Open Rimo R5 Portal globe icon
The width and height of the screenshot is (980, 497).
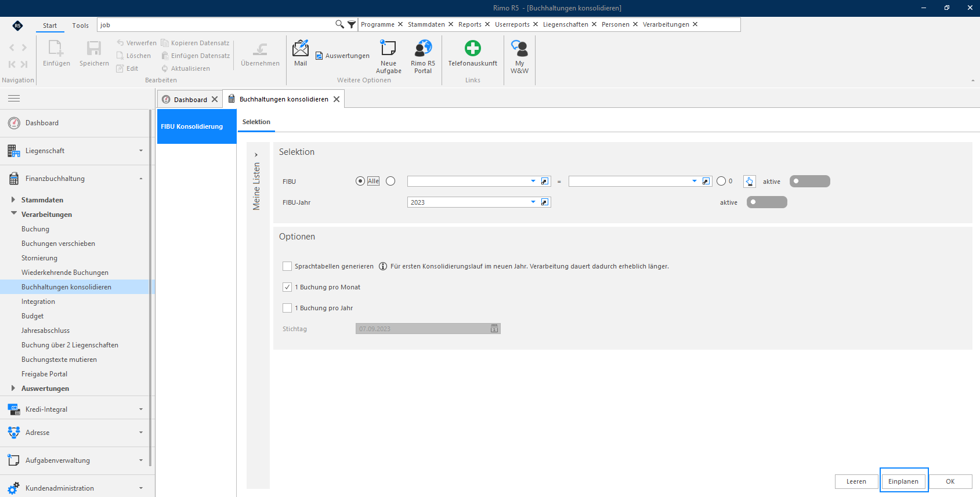[x=423, y=48]
